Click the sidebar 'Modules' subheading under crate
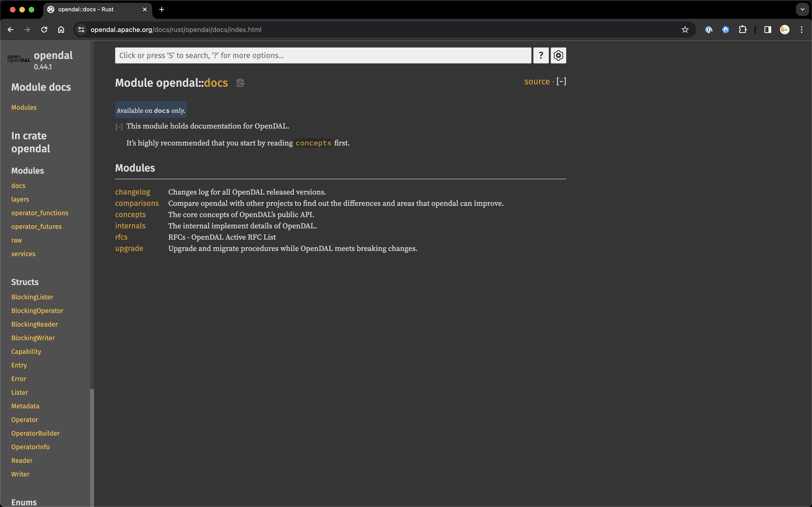 pyautogui.click(x=27, y=171)
